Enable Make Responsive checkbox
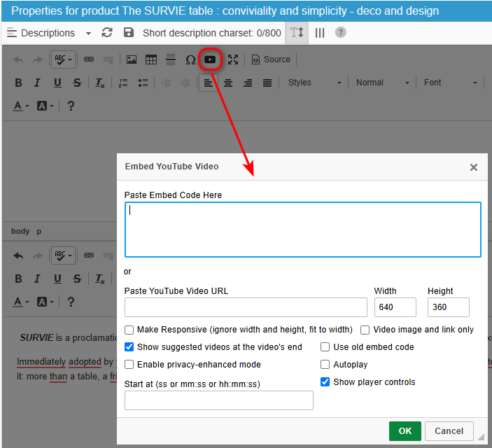 pyautogui.click(x=129, y=330)
